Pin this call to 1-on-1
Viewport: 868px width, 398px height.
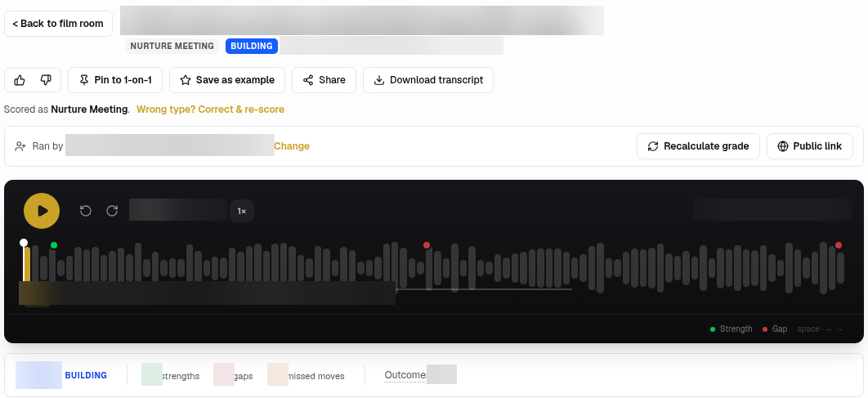(115, 80)
